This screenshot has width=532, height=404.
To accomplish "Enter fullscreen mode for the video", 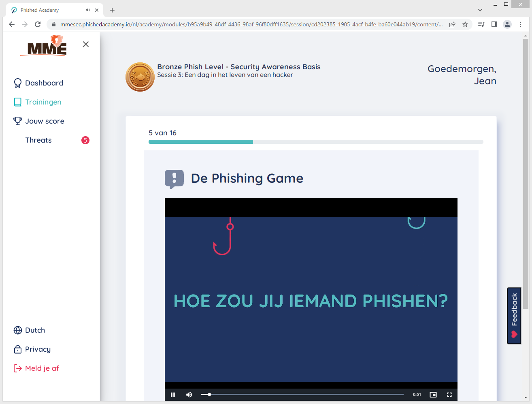I will (449, 395).
